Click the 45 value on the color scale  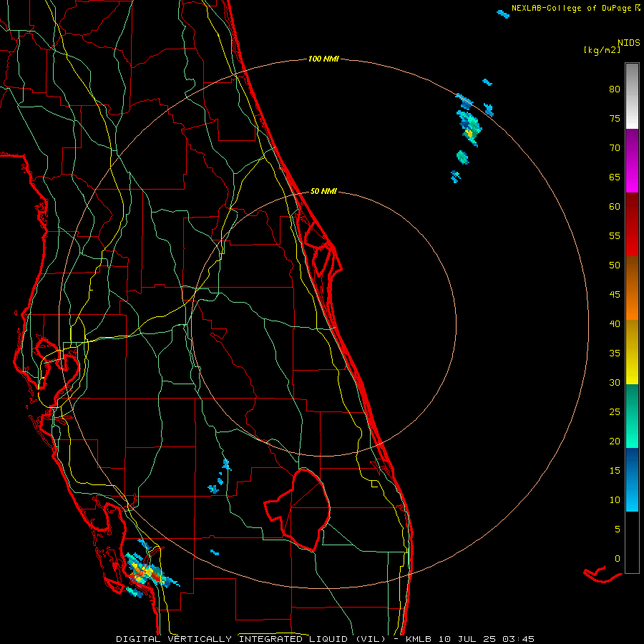[x=615, y=295]
